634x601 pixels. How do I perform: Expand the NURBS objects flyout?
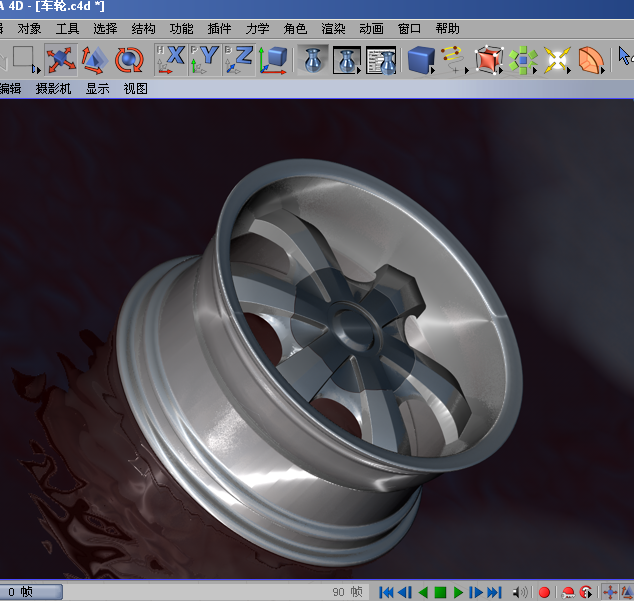click(501, 71)
